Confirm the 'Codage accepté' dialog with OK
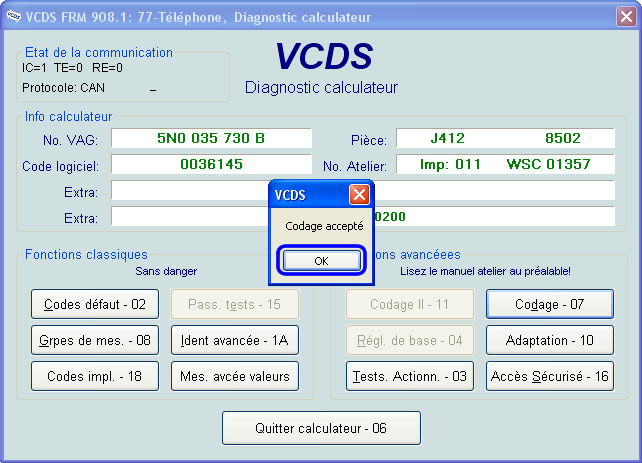 (x=321, y=261)
